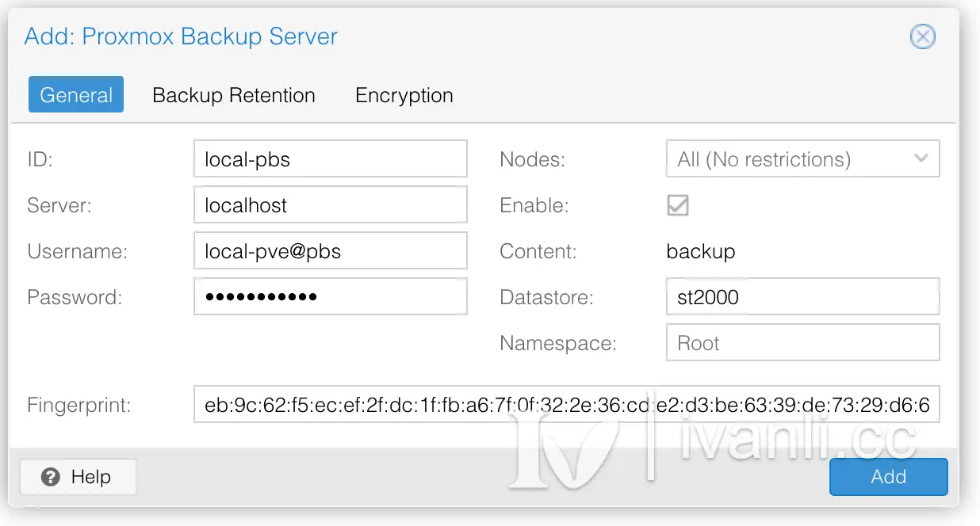
Task: Toggle the Enable checkbox
Action: 677,205
